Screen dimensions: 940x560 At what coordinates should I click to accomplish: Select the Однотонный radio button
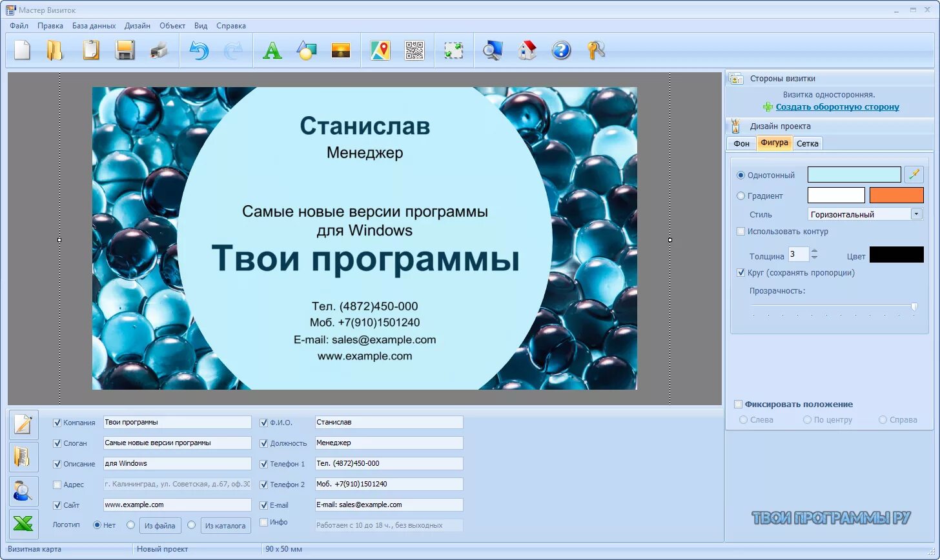tap(741, 175)
